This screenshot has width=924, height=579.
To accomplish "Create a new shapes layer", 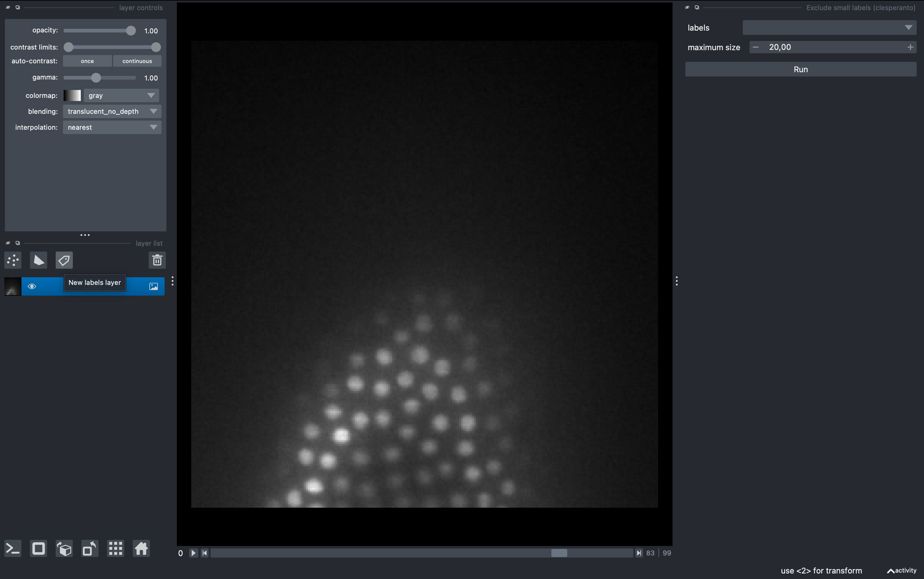I will click(38, 260).
